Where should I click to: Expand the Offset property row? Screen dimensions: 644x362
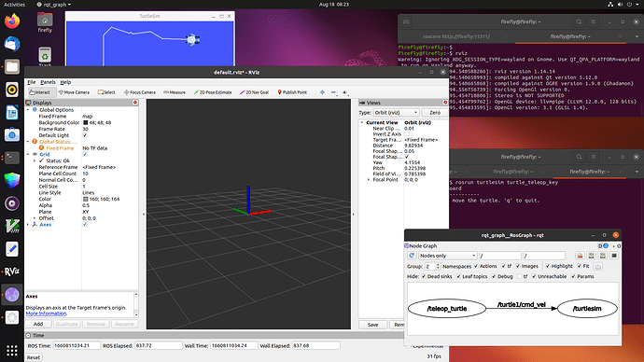35,218
